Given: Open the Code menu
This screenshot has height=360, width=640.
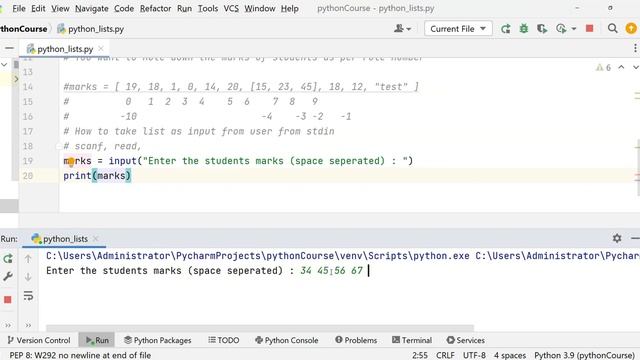Looking at the screenshot, I should (x=124, y=8).
